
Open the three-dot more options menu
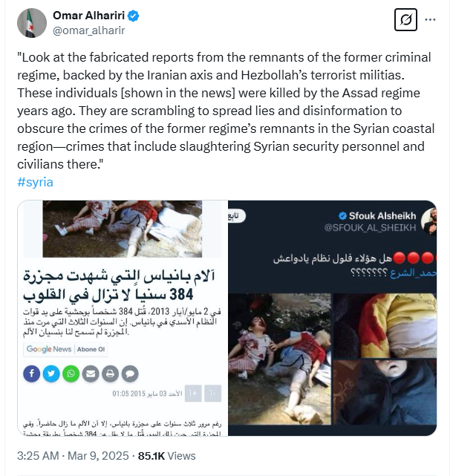coord(430,20)
